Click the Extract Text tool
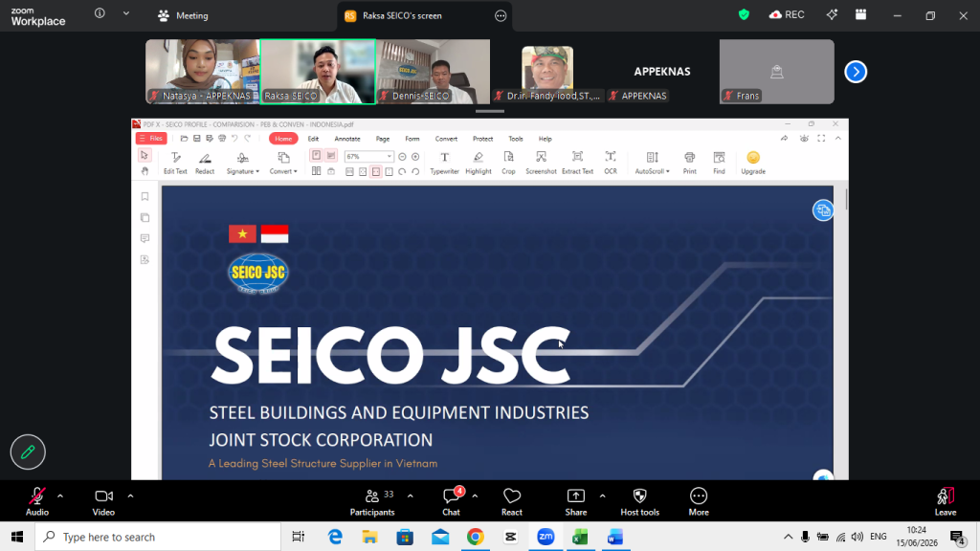This screenshot has width=980, height=551. [x=577, y=163]
